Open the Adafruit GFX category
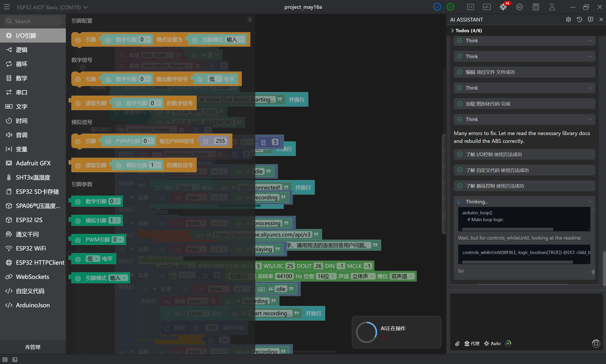The image size is (606, 364). (x=33, y=163)
